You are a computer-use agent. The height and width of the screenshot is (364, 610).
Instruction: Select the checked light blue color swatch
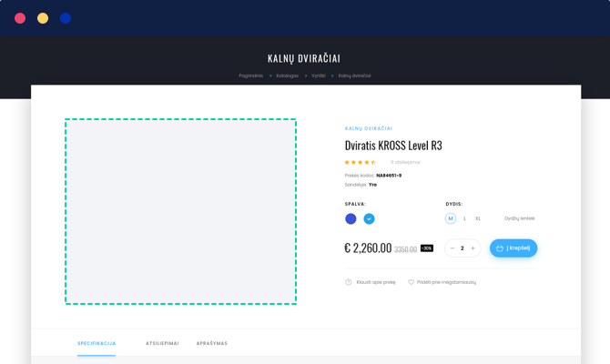369,218
